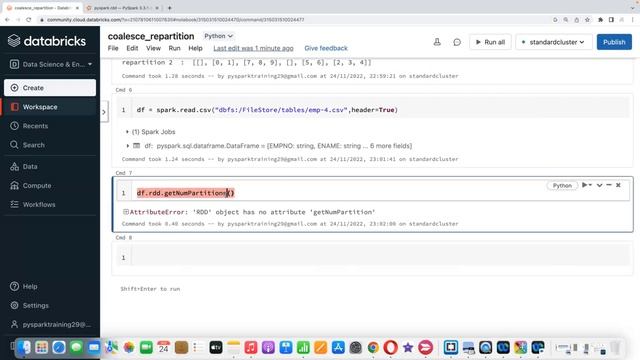Click the Databricks logo in the sidebar

[x=47, y=41]
